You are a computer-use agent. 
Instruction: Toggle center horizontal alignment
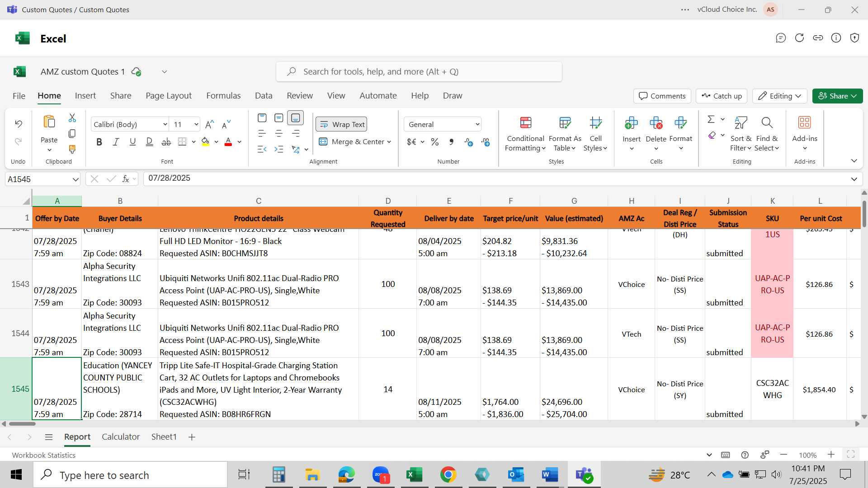[x=279, y=134]
